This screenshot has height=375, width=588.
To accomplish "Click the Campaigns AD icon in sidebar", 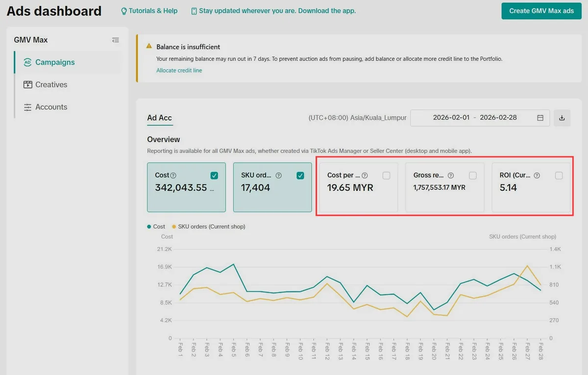I will [27, 62].
